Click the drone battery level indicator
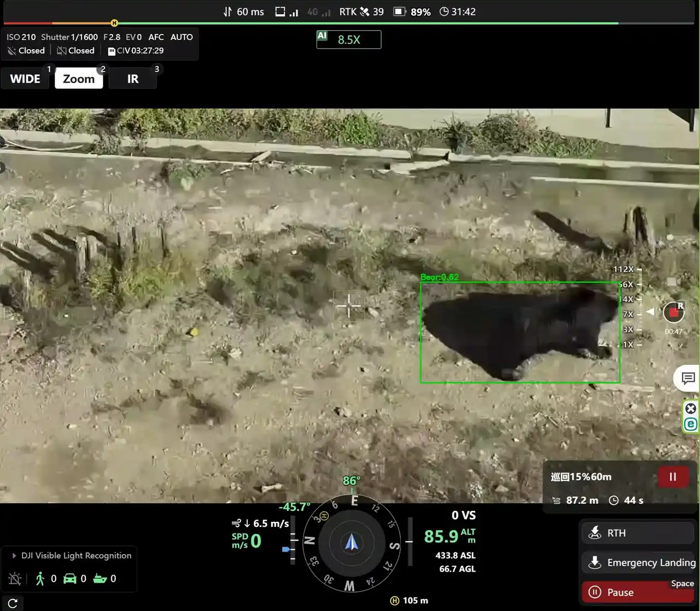This screenshot has width=700, height=611. coord(400,12)
